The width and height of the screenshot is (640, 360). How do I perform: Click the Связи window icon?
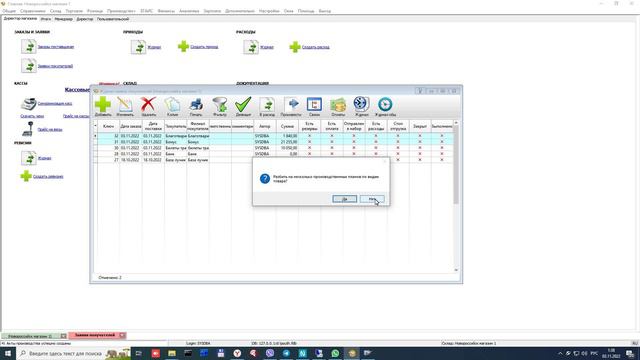pos(314,104)
